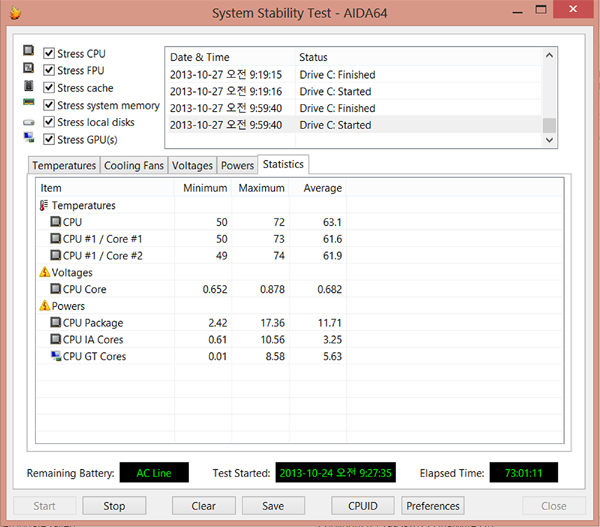Click the thermometer icon of Temperatures group
This screenshot has height=527, width=600.
(x=44, y=205)
